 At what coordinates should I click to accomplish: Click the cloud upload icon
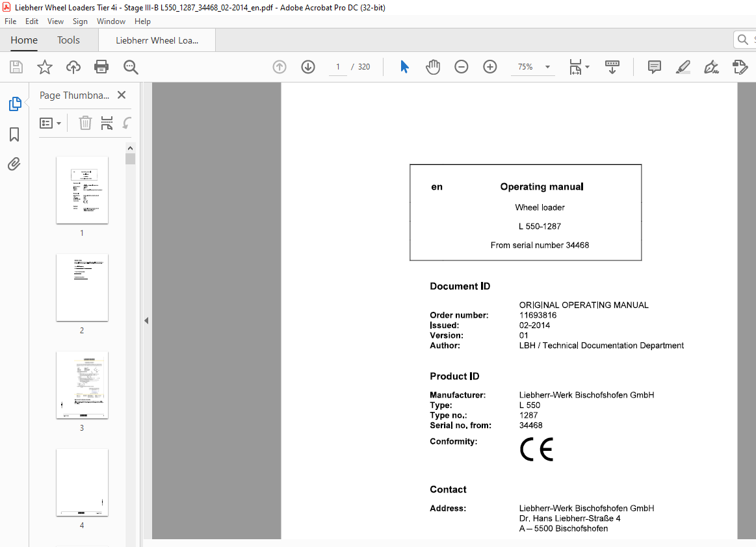pyautogui.click(x=73, y=67)
